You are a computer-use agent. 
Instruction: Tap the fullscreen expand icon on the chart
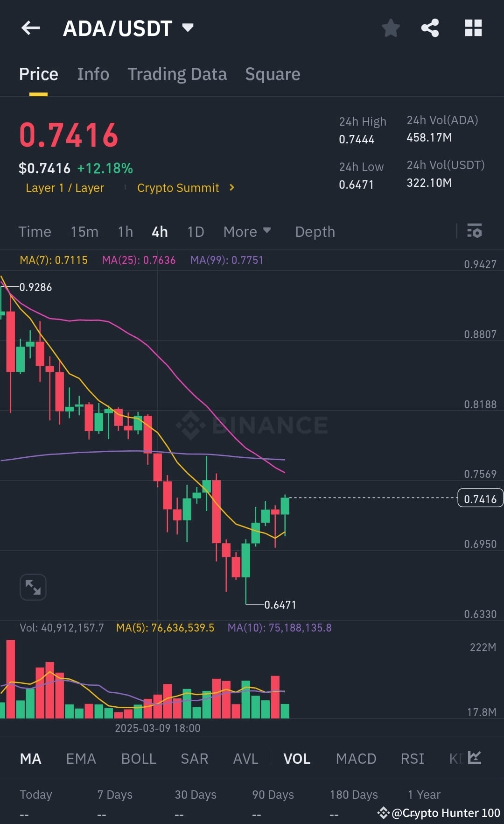point(33,587)
